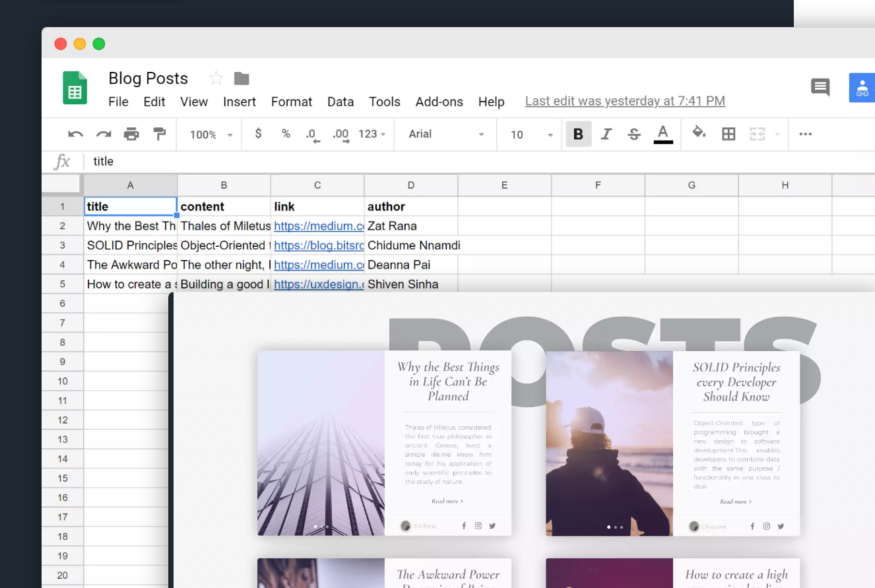Click the Chidume author avatar

tap(694, 526)
